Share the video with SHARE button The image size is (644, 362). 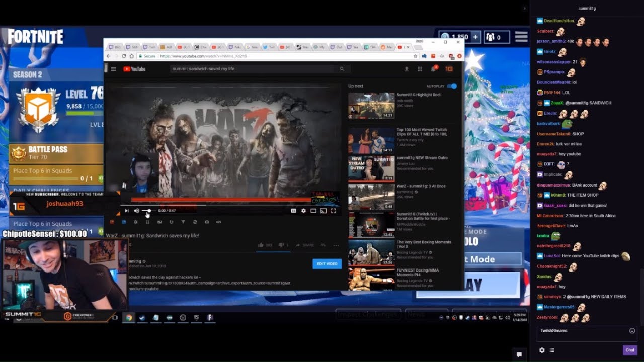[x=305, y=245]
